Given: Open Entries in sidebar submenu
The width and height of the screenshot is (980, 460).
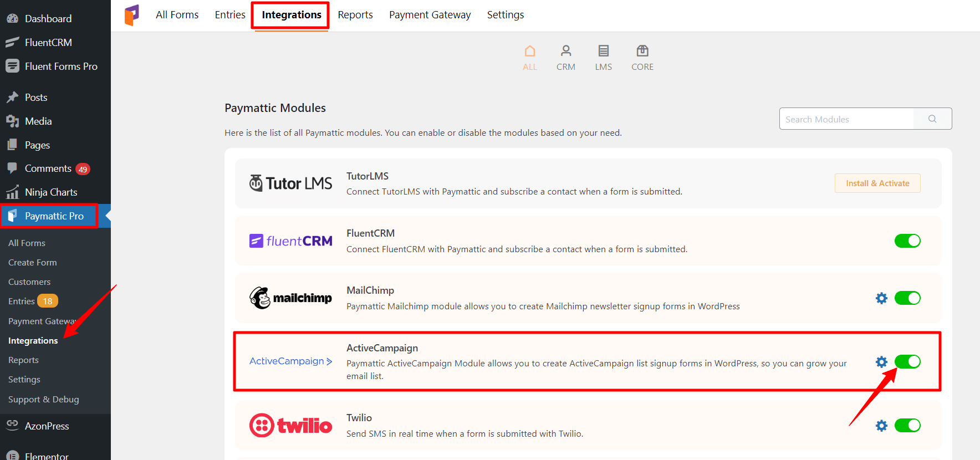Looking at the screenshot, I should point(22,301).
